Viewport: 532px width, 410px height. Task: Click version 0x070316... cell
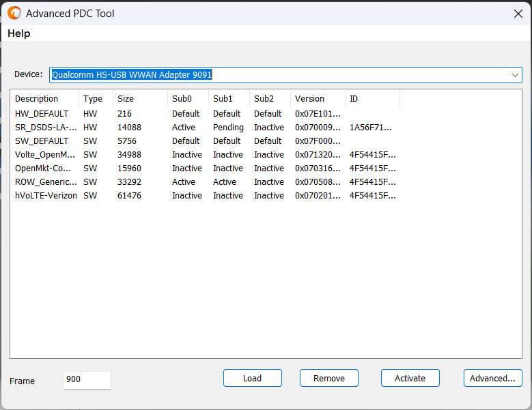coord(318,169)
